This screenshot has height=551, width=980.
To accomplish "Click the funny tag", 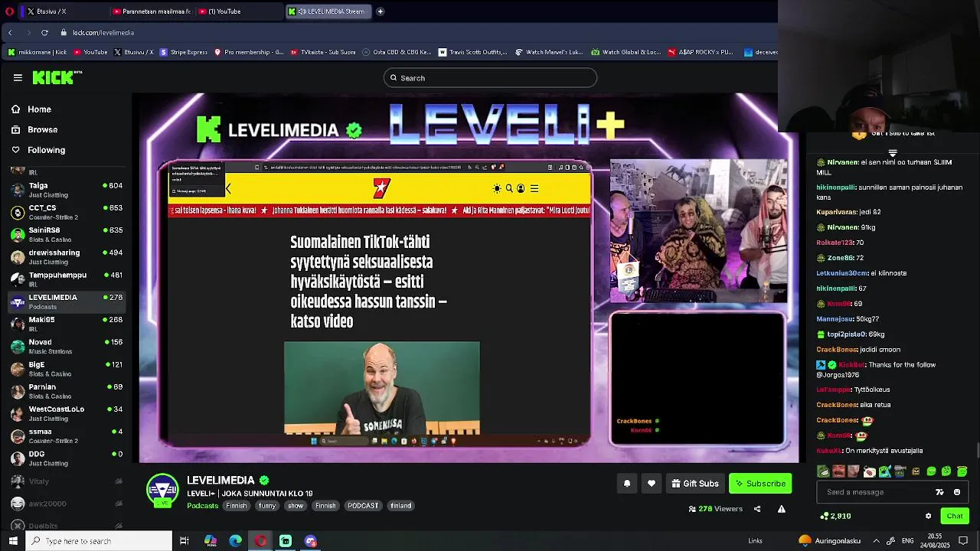I will [267, 505].
